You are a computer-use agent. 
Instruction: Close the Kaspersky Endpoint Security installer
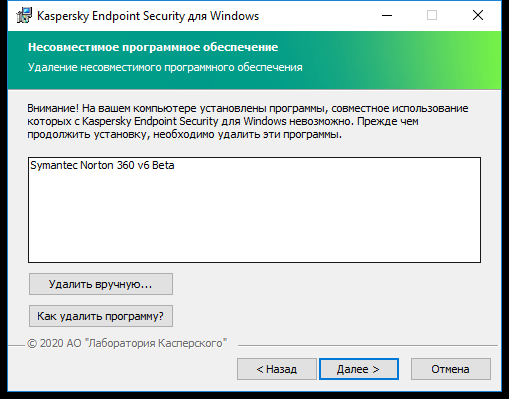(478, 15)
